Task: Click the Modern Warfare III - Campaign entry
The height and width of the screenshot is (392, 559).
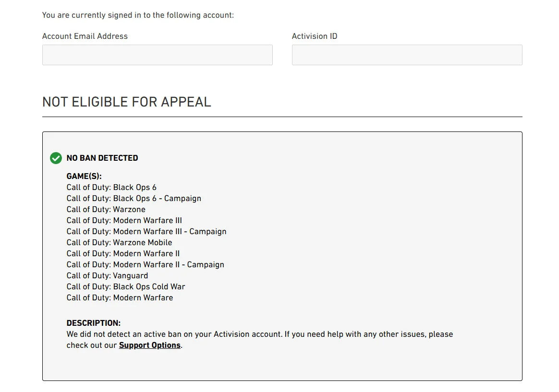Action: point(146,231)
